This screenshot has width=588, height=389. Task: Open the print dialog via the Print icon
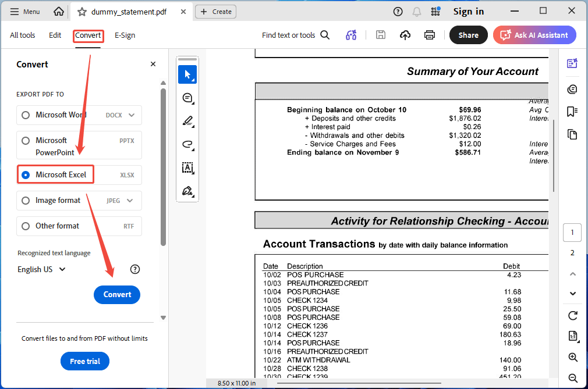pos(429,35)
